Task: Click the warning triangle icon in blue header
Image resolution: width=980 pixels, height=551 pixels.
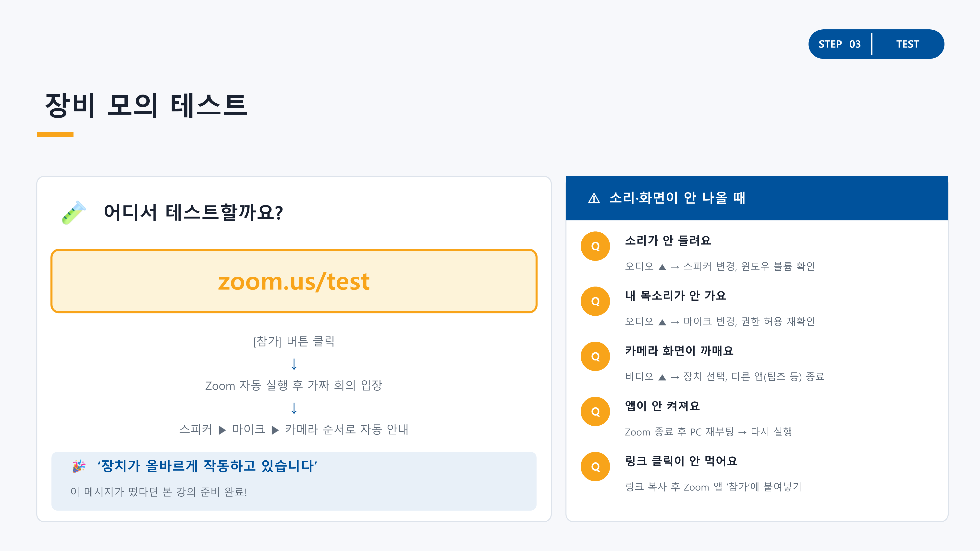Action: (x=594, y=198)
